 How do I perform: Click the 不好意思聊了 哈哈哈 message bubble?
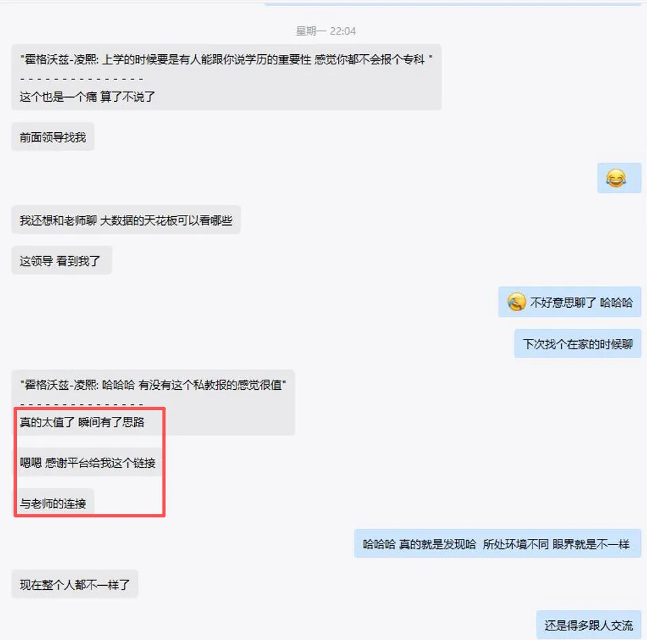tap(569, 302)
